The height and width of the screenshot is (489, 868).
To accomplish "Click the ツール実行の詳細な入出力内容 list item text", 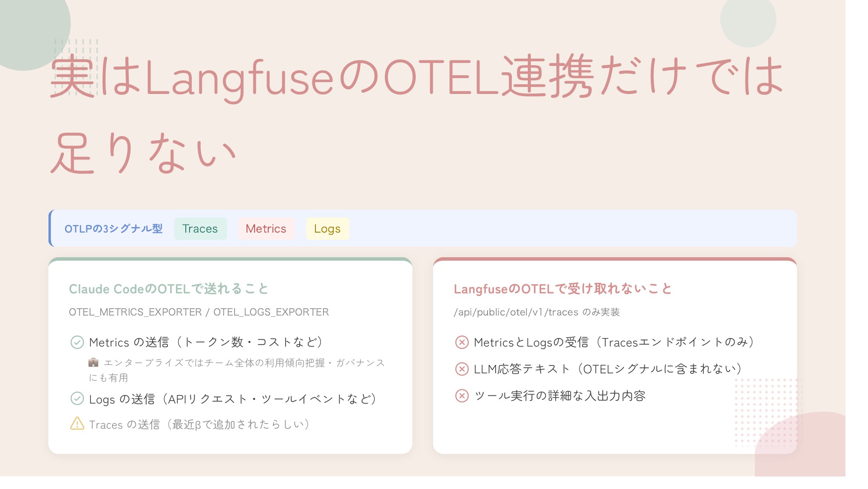I will [x=560, y=396].
